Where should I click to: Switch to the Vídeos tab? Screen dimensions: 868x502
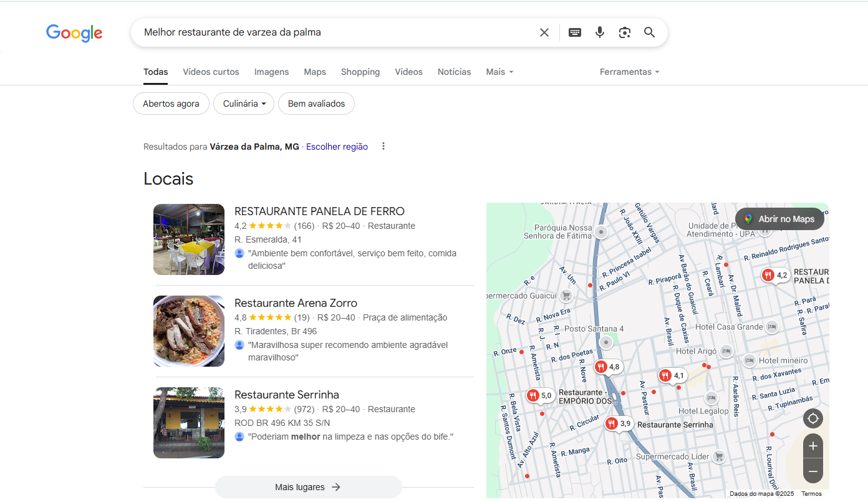pos(408,72)
